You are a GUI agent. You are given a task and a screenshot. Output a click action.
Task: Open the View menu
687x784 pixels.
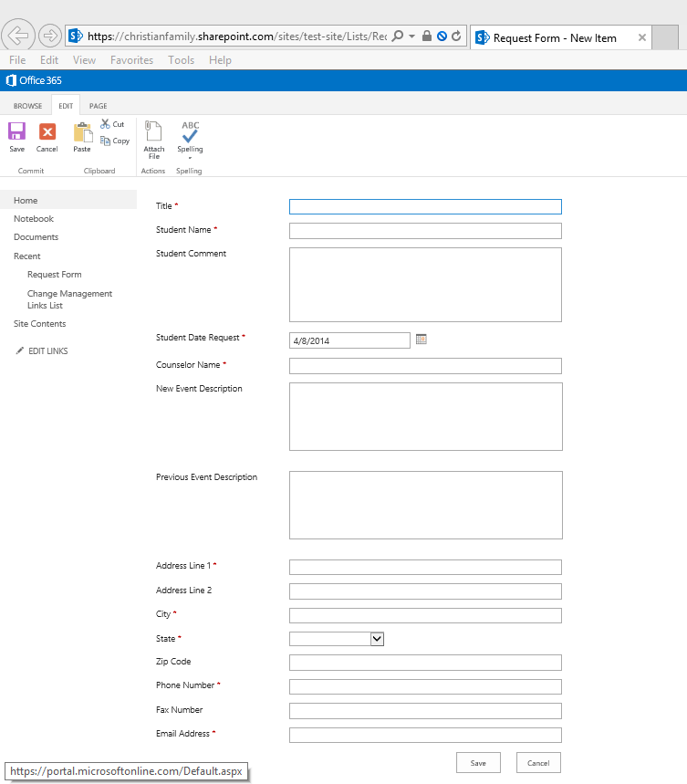(x=84, y=60)
